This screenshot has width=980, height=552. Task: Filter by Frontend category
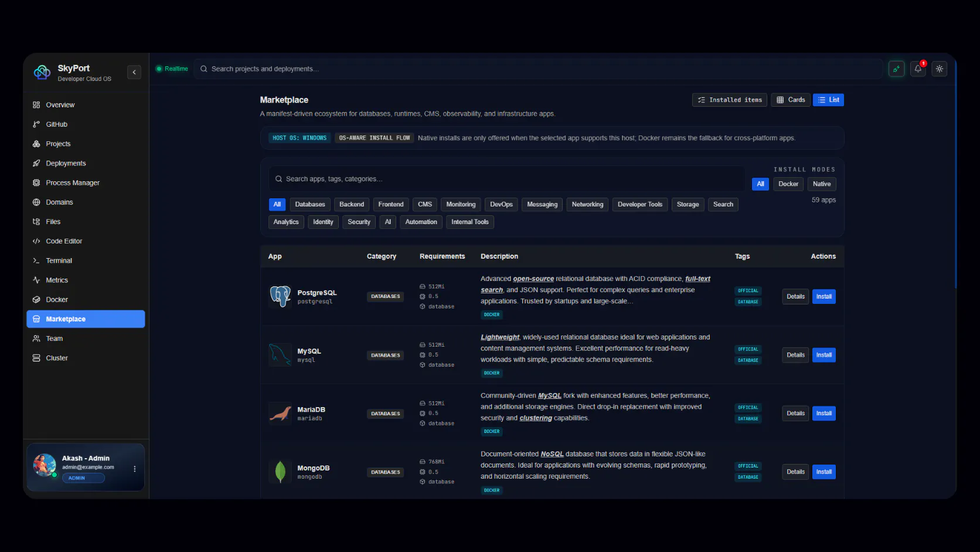[x=391, y=204]
